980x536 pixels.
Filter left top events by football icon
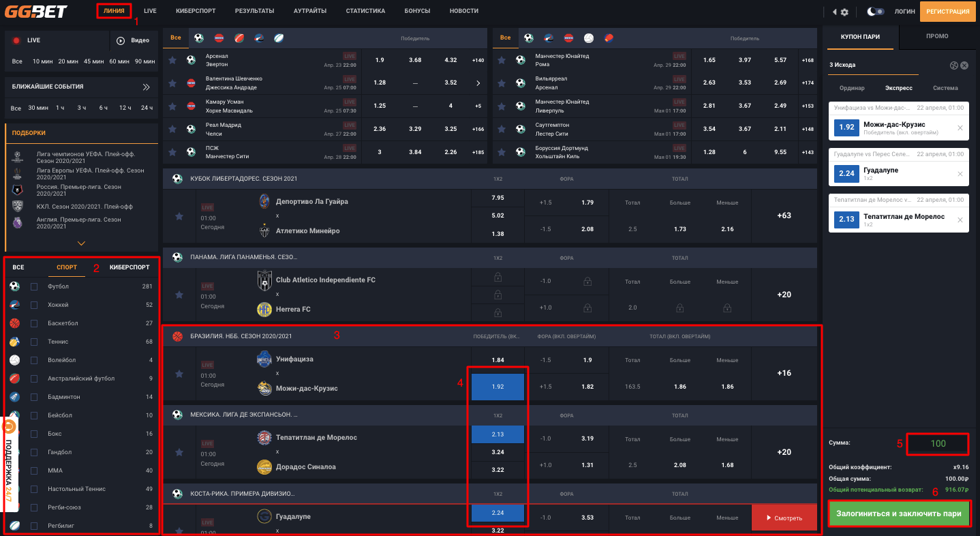[x=199, y=38]
